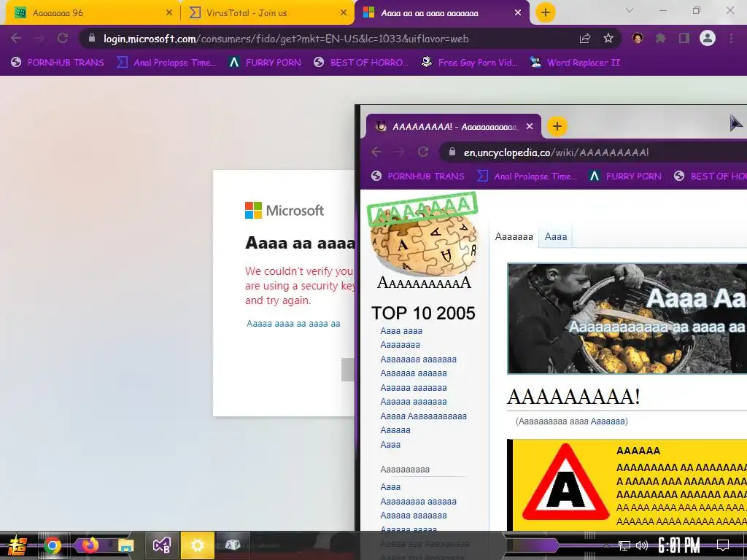Screen dimensions: 747x560
Task: Close the 'Aaaaaaaa 96' tab
Action: 169,13
